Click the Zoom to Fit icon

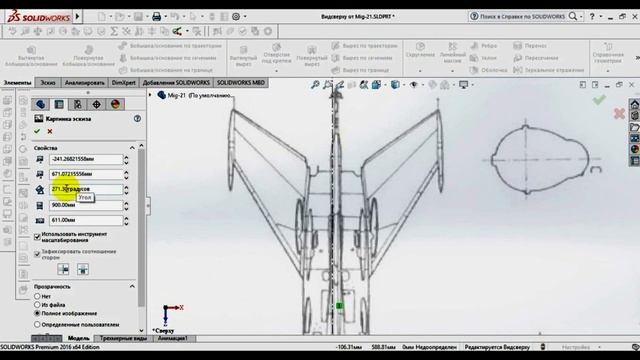coord(315,85)
